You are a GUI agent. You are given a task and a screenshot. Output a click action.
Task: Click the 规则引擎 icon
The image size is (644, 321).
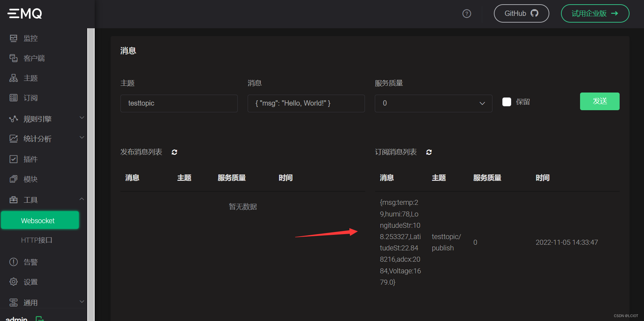[13, 119]
